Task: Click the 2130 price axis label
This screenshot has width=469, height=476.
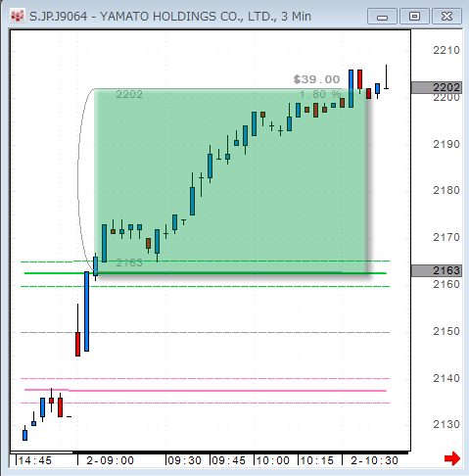Action: click(446, 424)
